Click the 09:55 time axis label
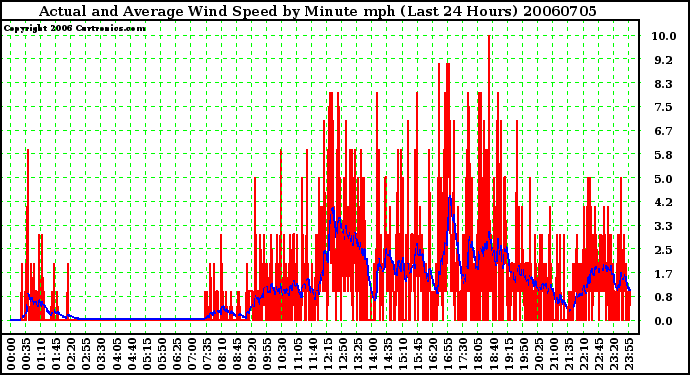 coord(267,354)
